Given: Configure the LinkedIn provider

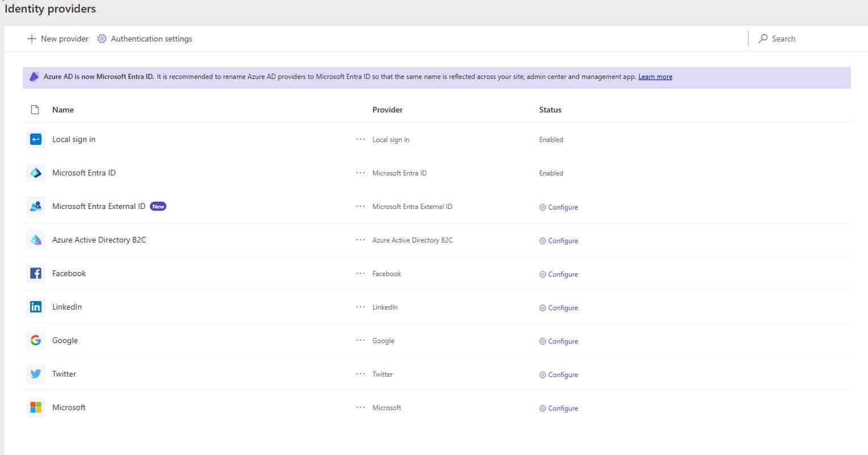Looking at the screenshot, I should [x=559, y=308].
